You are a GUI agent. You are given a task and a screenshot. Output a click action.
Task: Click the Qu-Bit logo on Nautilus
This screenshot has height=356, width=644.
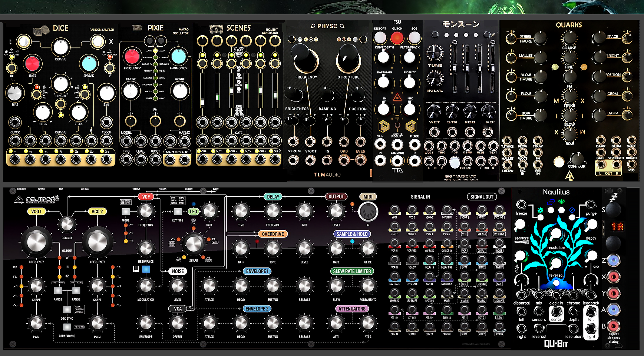point(556,343)
